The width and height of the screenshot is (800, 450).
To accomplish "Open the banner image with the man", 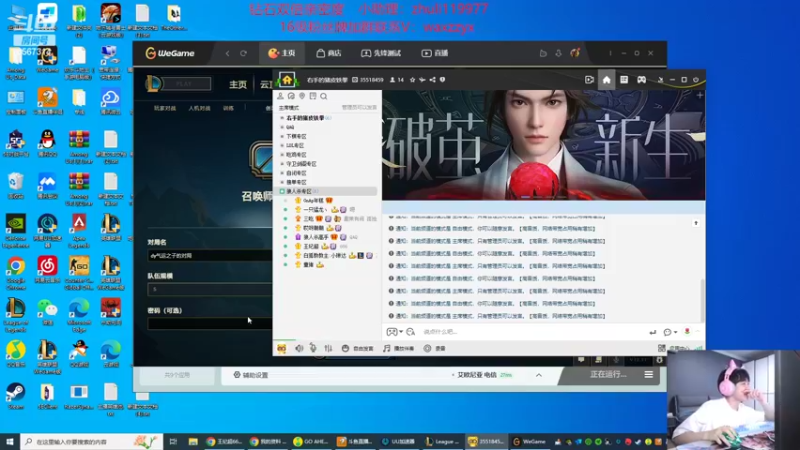I will coord(543,145).
